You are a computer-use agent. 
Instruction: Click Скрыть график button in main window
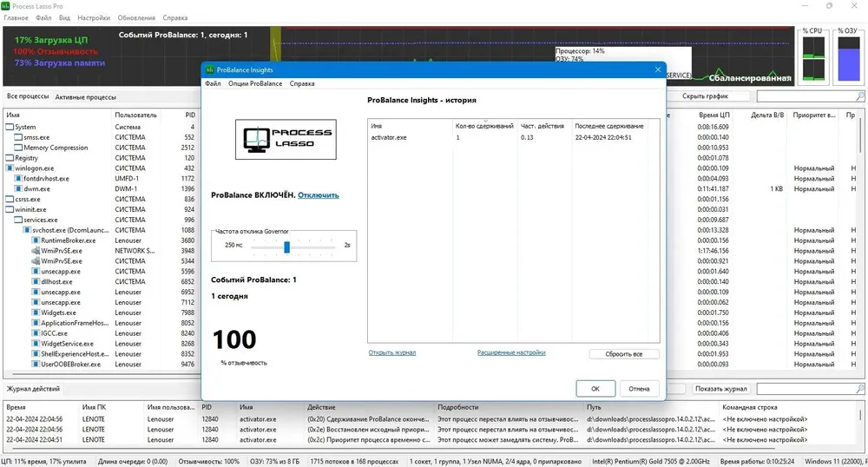(705, 96)
